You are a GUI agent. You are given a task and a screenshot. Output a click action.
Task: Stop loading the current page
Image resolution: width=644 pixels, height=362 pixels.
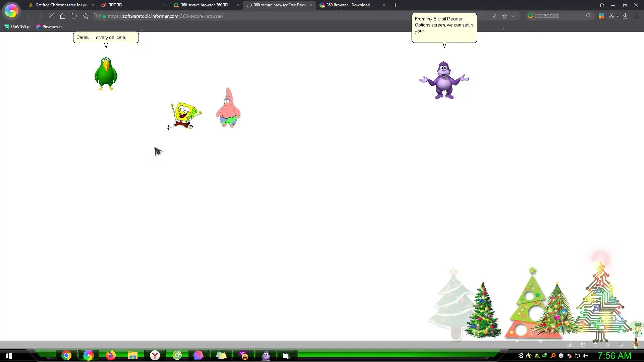point(51,16)
